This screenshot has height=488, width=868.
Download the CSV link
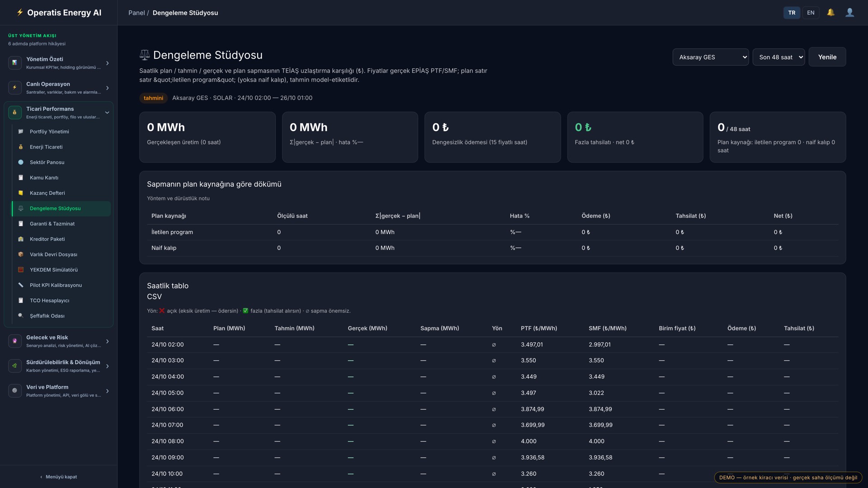pyautogui.click(x=154, y=296)
